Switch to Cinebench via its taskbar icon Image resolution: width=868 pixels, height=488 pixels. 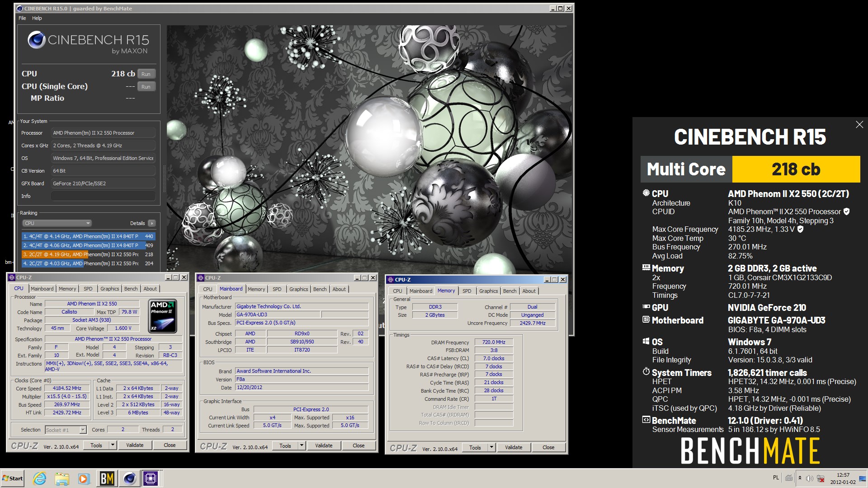(x=129, y=478)
